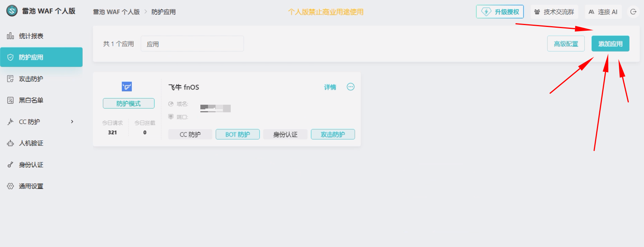Click the 黑白名单 list icon
Viewport: 644px width, 247px height.
pyautogui.click(x=10, y=100)
